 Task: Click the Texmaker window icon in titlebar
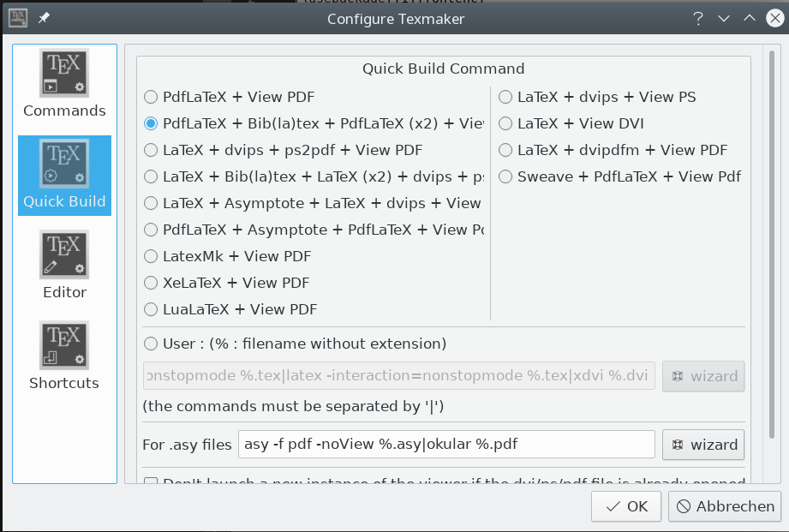(18, 18)
